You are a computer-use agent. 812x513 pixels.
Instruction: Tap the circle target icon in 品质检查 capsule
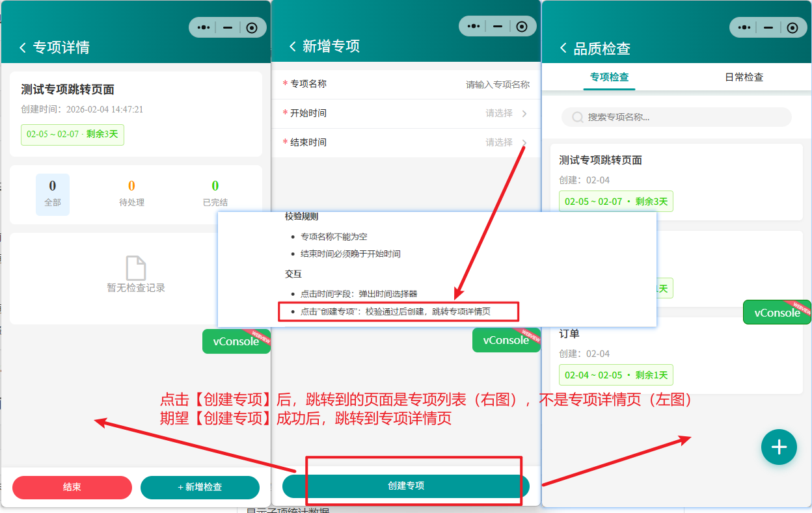[792, 27]
